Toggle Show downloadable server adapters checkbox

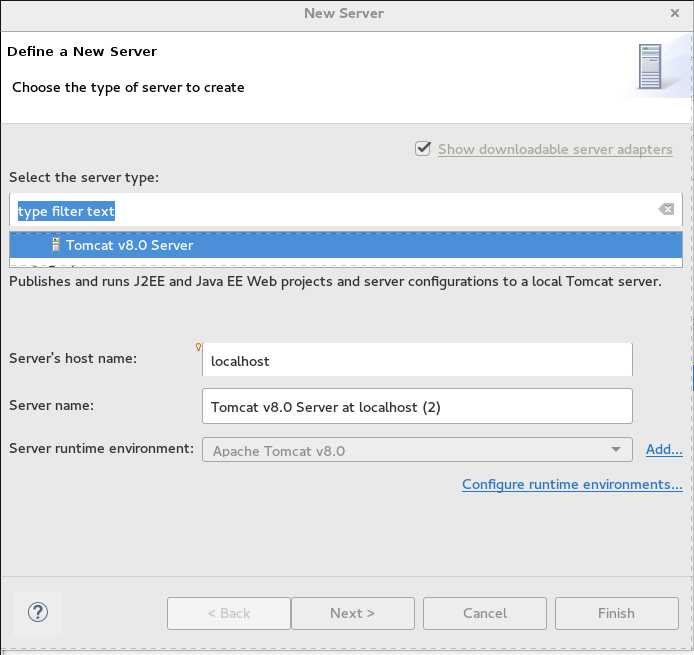pos(423,148)
